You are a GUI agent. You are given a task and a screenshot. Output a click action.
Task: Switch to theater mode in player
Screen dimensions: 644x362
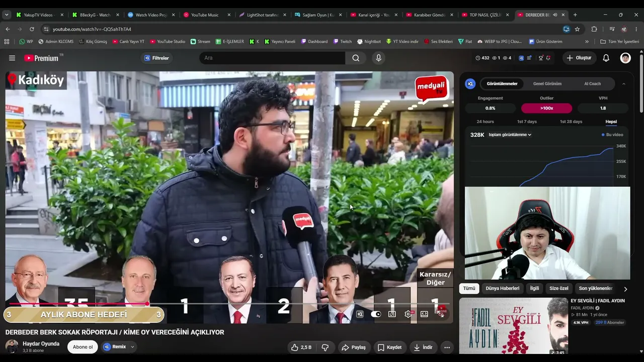coord(424,314)
